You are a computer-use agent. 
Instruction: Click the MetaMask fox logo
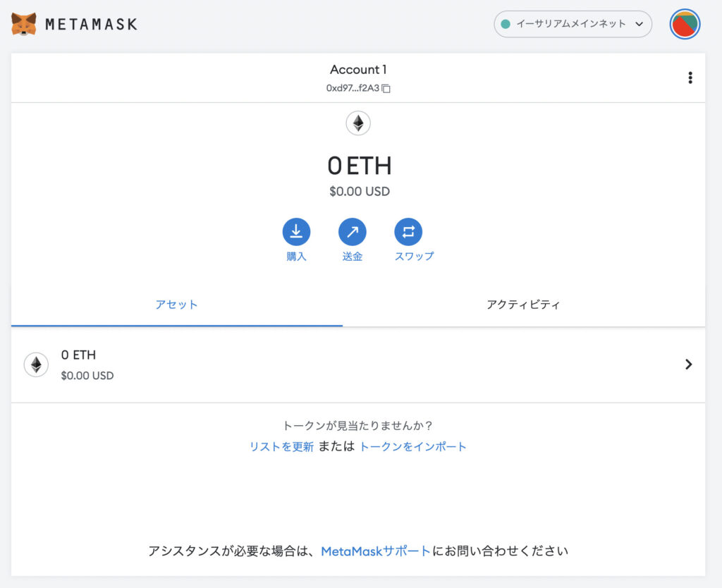24,24
